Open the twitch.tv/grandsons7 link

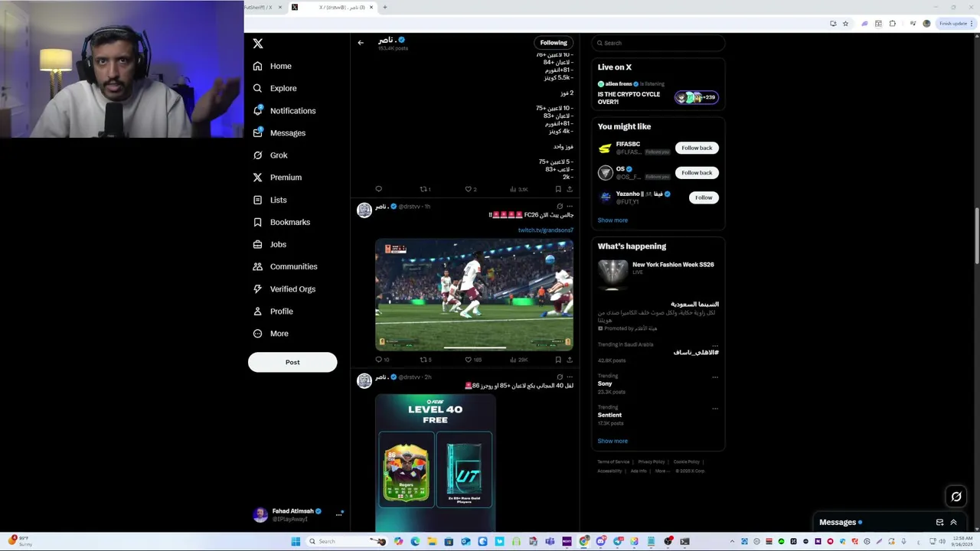[x=545, y=230]
